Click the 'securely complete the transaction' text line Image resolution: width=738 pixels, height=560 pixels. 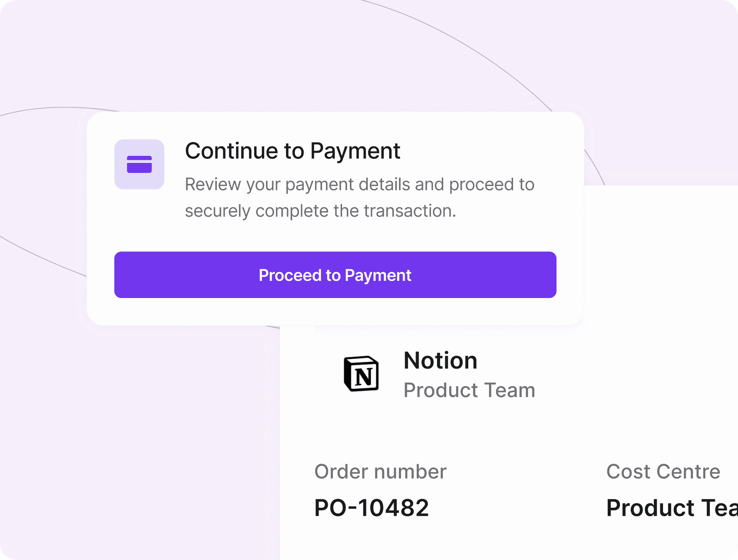[x=320, y=211]
